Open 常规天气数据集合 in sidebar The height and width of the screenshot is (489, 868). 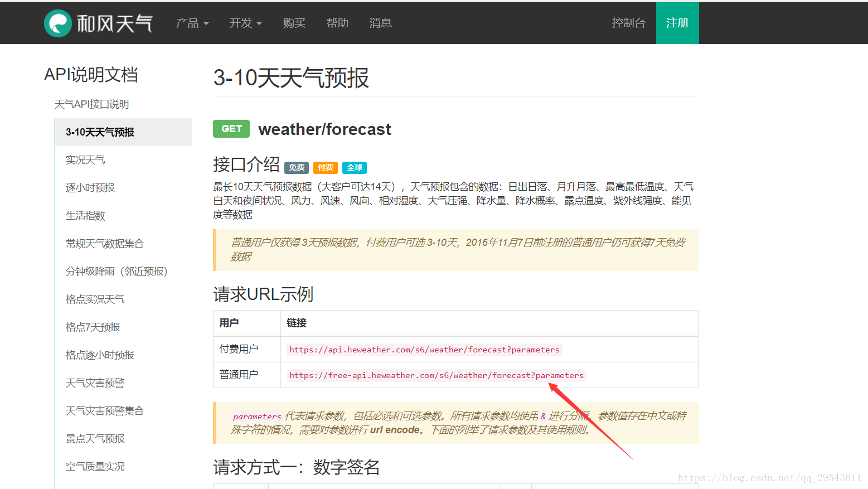click(x=105, y=244)
